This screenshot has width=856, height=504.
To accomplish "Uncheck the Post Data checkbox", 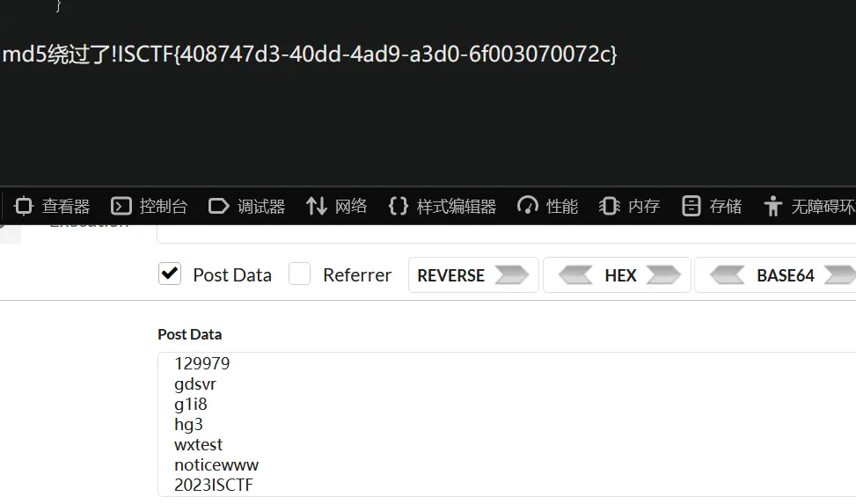I will [x=170, y=274].
